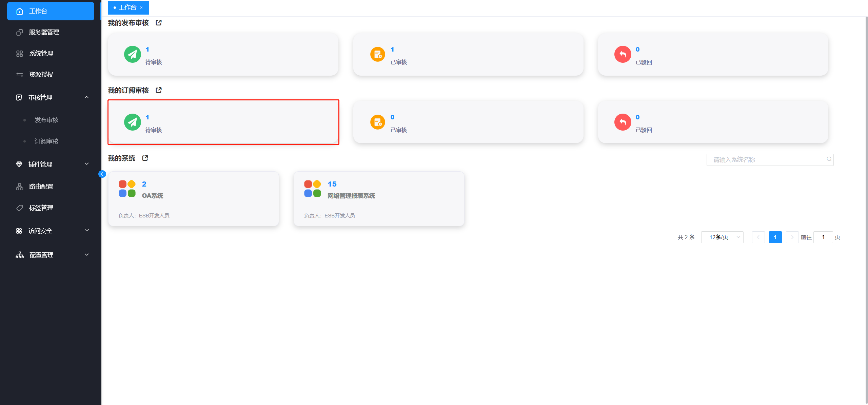Open the 网络管理报表系统 card
This screenshot has width=868, height=405.
click(x=379, y=199)
